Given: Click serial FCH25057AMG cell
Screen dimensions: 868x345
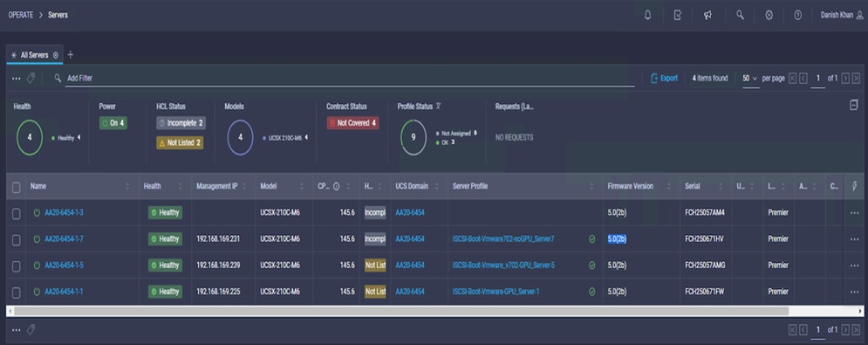Looking at the screenshot, I should pyautogui.click(x=705, y=266).
